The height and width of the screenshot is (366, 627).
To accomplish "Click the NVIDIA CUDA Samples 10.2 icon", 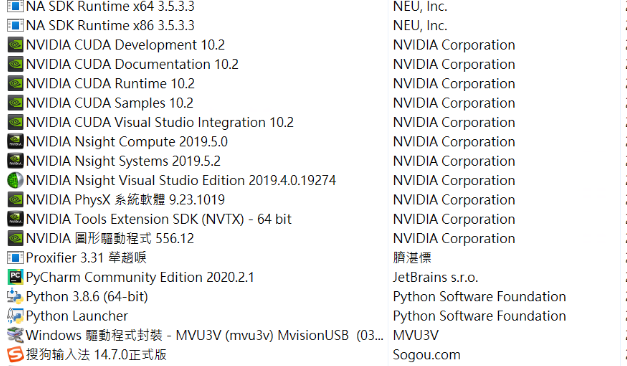I will 15,103.
